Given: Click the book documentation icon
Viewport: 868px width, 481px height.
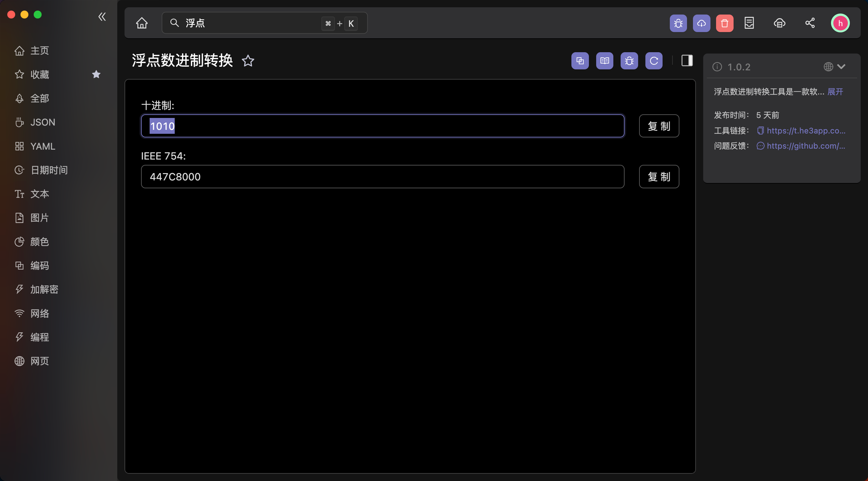Looking at the screenshot, I should (604, 61).
